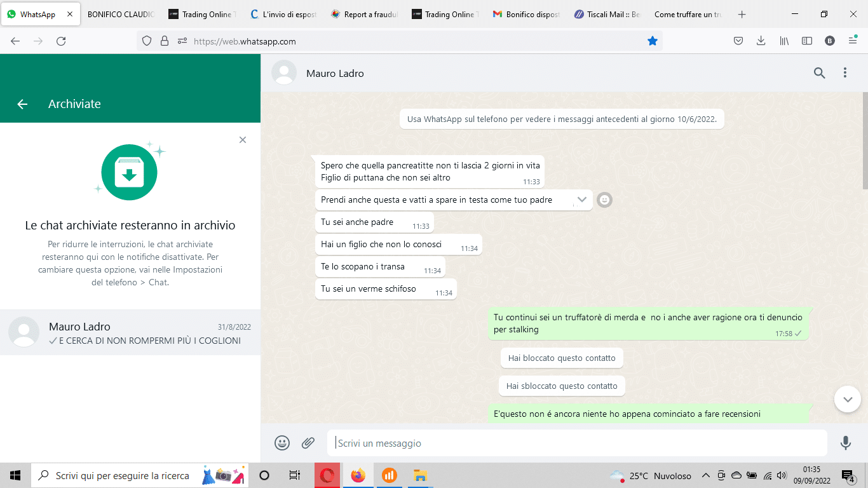
Task: Click the 'Hai bloccato questo contatto' notice
Action: (x=562, y=358)
